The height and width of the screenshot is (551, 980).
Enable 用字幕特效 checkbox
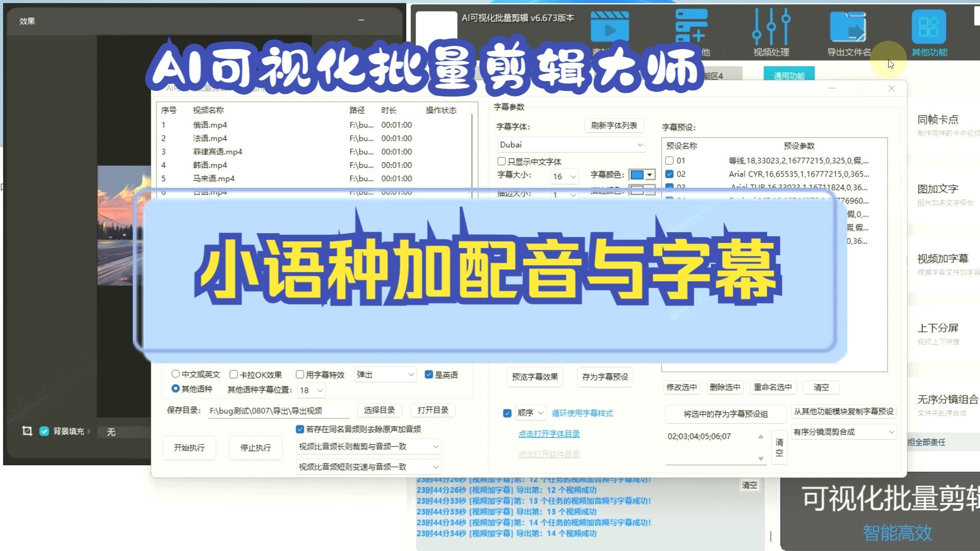(x=300, y=374)
